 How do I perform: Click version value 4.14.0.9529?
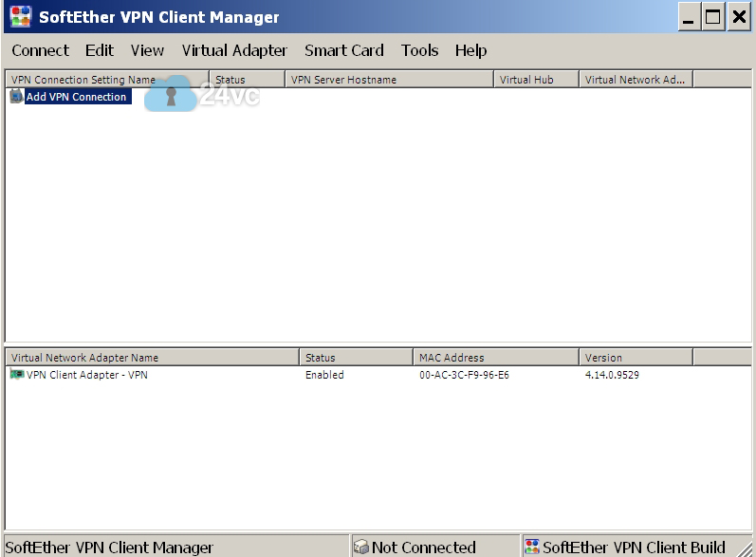tap(612, 375)
